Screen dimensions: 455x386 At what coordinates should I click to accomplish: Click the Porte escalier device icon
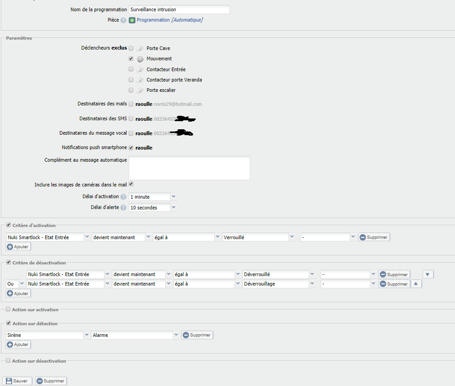pos(140,90)
